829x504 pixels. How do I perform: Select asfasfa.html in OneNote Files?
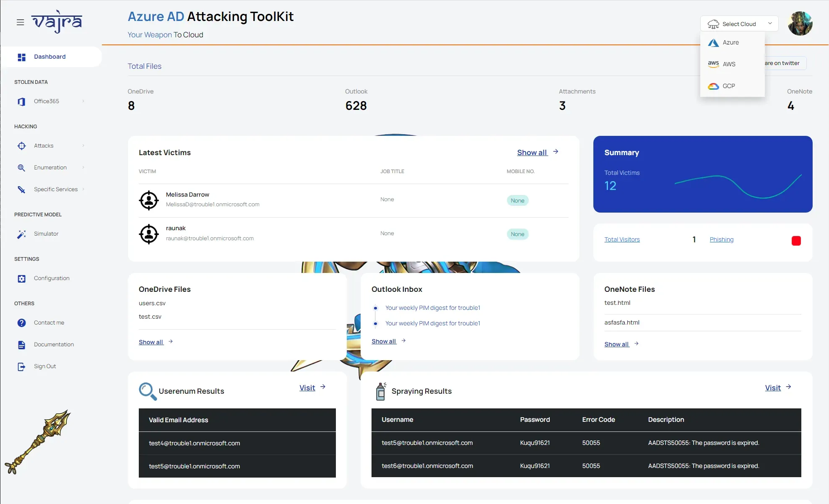point(622,322)
